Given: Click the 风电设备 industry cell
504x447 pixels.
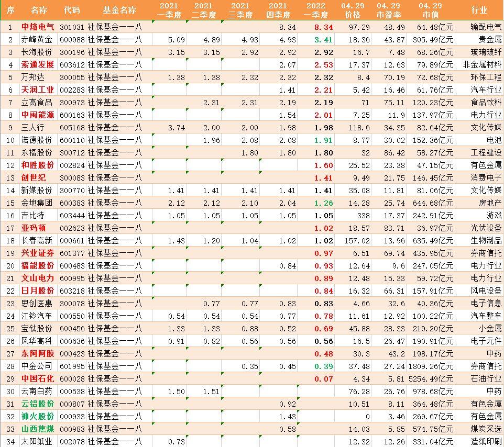Looking at the screenshot, I should (486, 291).
